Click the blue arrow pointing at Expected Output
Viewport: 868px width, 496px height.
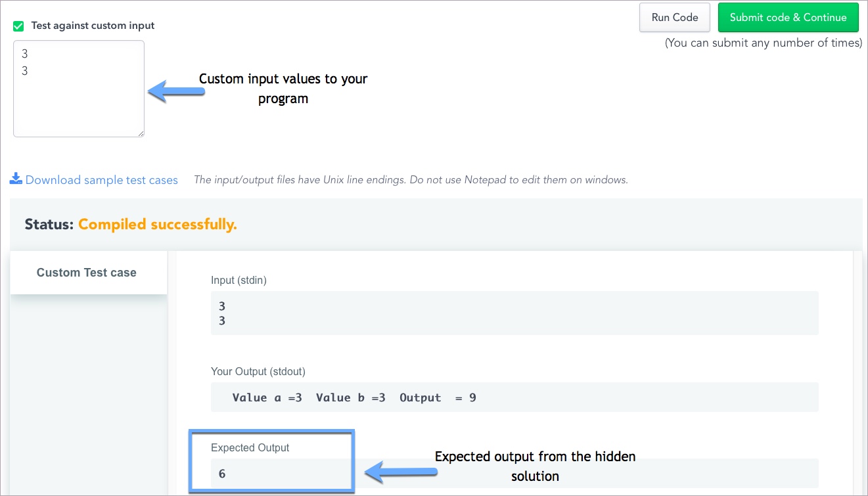pos(401,470)
